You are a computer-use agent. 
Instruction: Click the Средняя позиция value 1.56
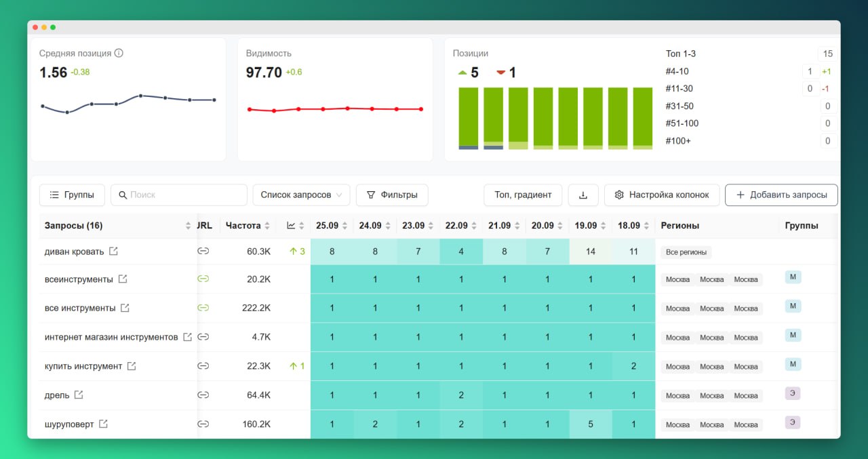54,73
